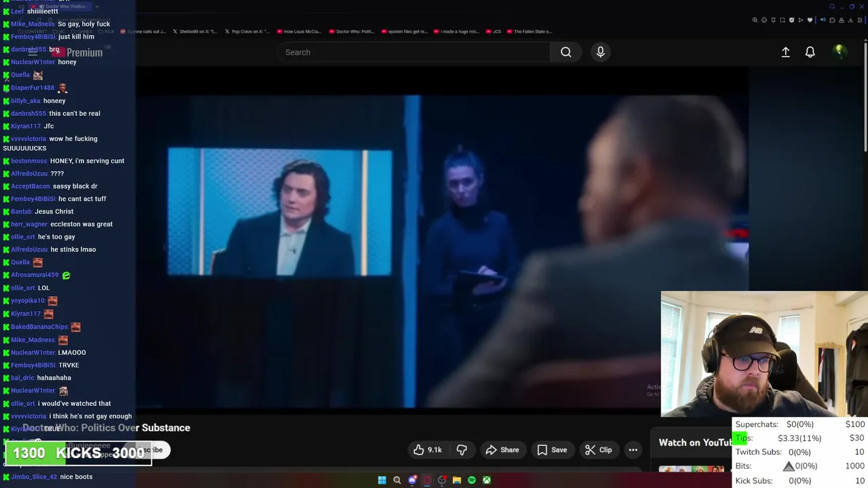
Task: Open OBS Studio from the taskbar
Action: point(442,480)
